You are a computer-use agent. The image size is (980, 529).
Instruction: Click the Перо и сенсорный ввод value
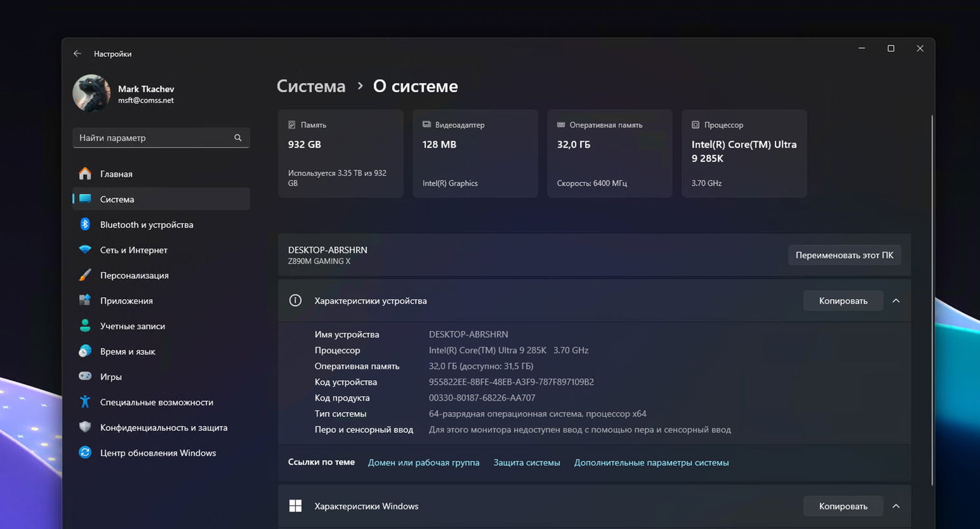click(580, 430)
